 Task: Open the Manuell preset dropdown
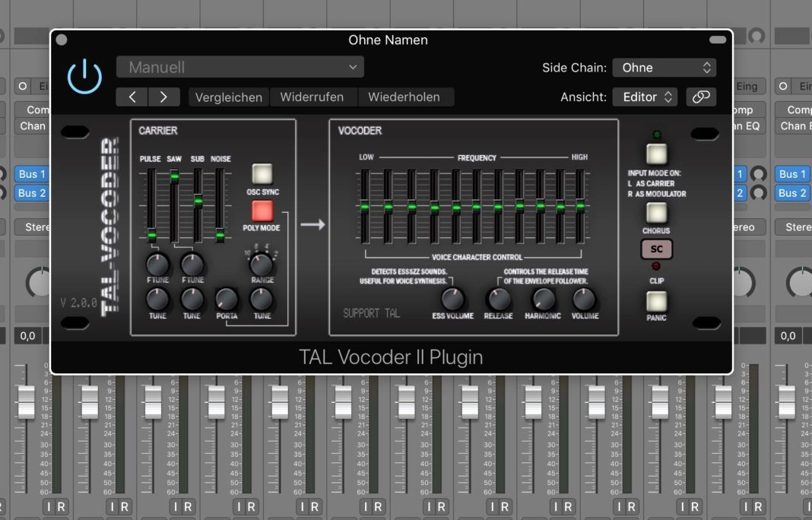pos(239,67)
